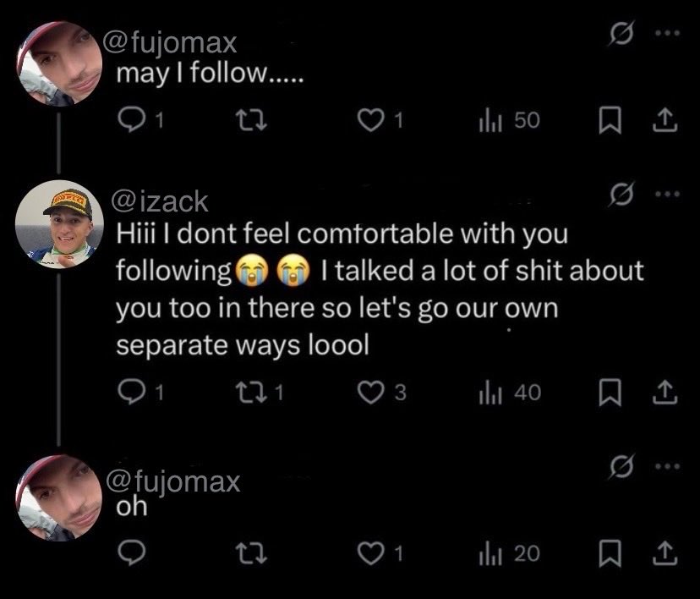
Task: Open more options for the first post
Action: point(667,33)
